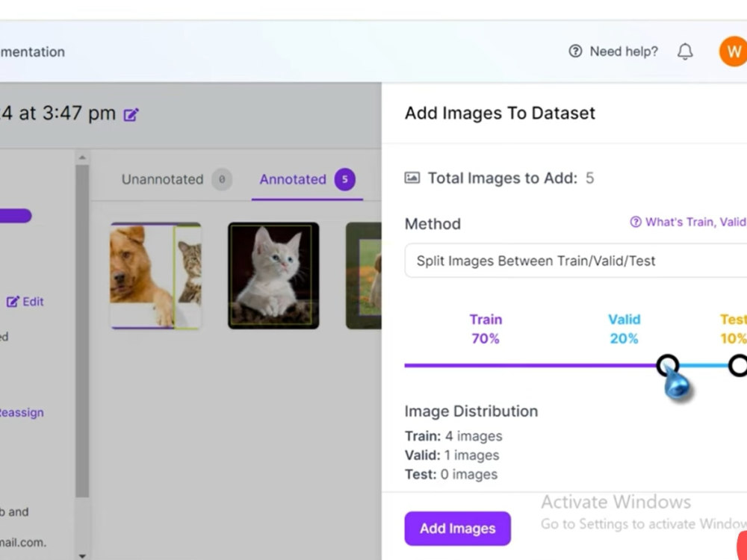Click the Add Images button
This screenshot has width=747, height=560.
457,529
